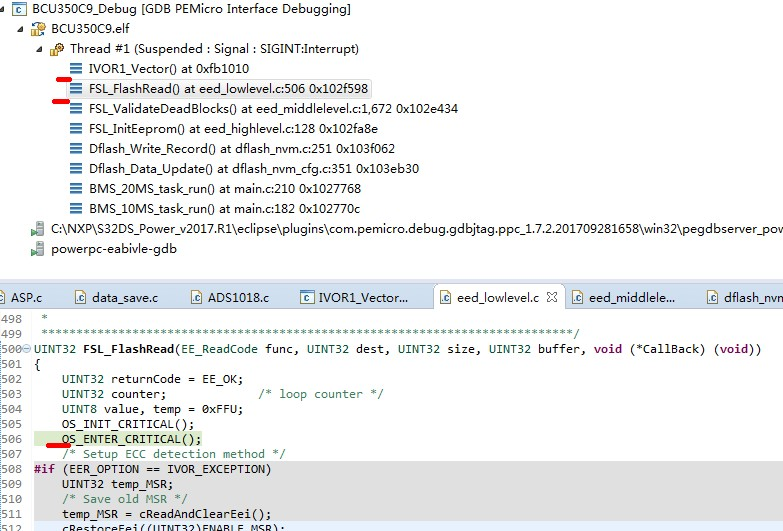Select the FSL_InitEeprom() at eed_highlevel.c:128 frame

coord(233,128)
